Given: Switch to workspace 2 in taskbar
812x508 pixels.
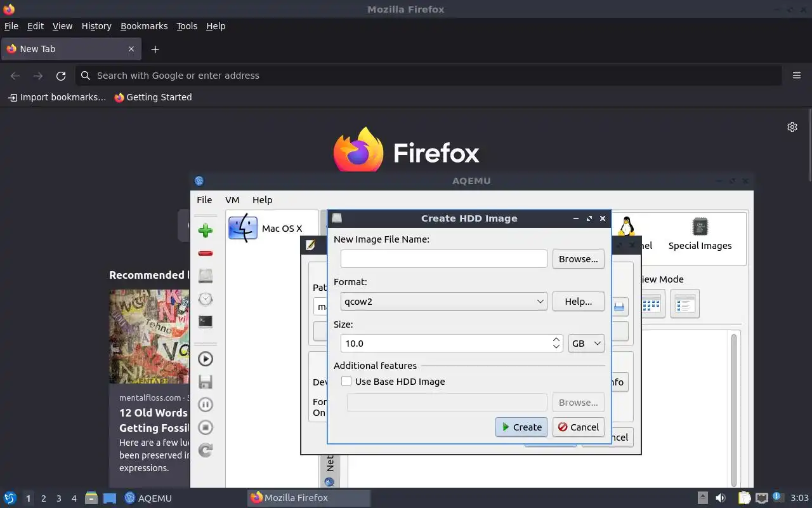Looking at the screenshot, I should click(x=43, y=498).
